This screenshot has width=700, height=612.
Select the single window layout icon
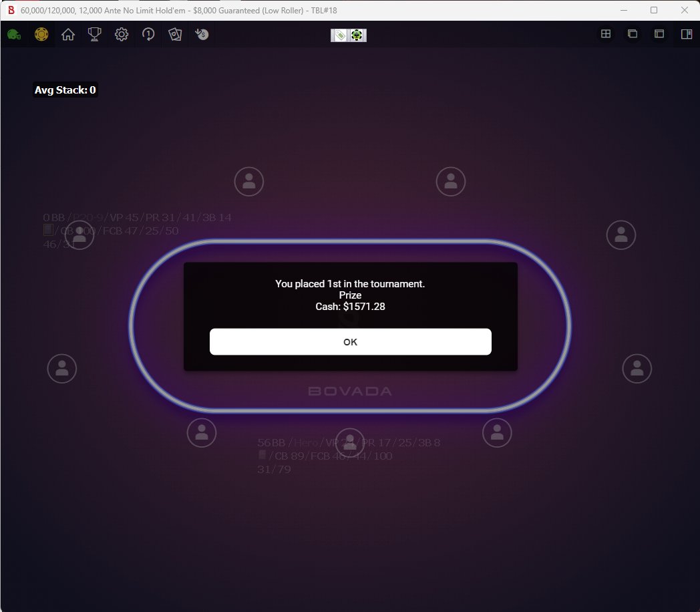coord(659,34)
